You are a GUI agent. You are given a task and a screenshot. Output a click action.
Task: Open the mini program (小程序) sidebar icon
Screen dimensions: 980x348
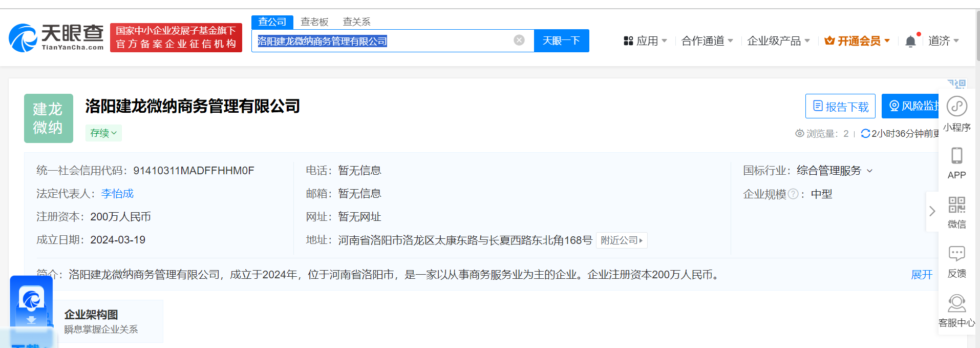(956, 107)
